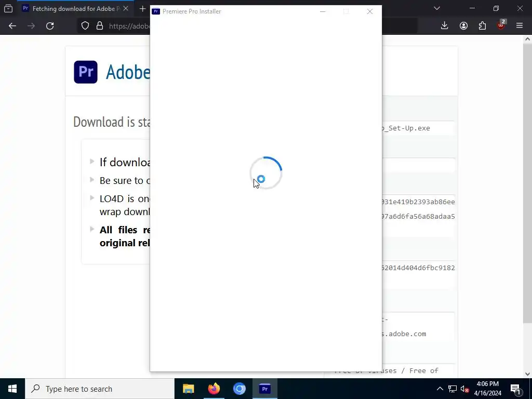The image size is (532, 399).
Task: Expand the 'Be sure to' bullet triangle
Action: [x=92, y=179]
